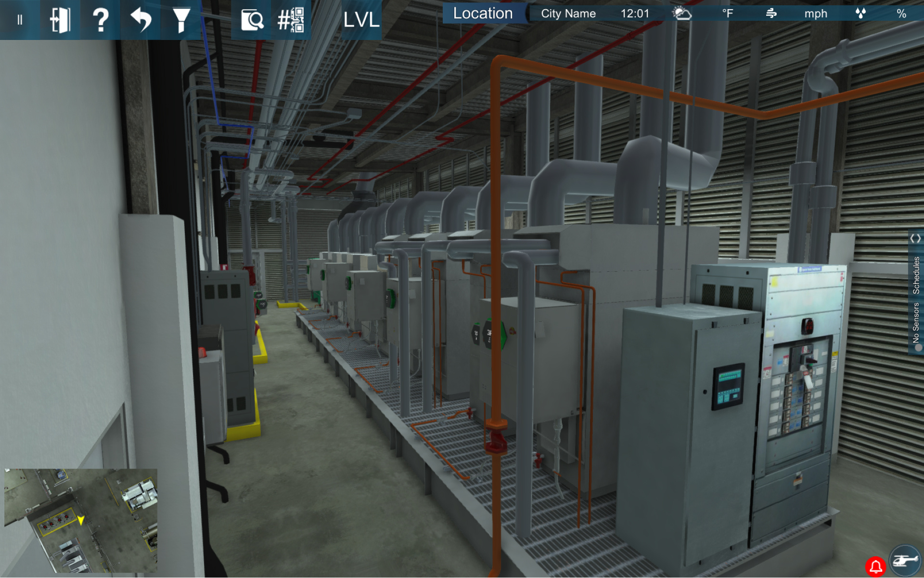
Task: Open the filter funnel tool
Action: pos(181,20)
